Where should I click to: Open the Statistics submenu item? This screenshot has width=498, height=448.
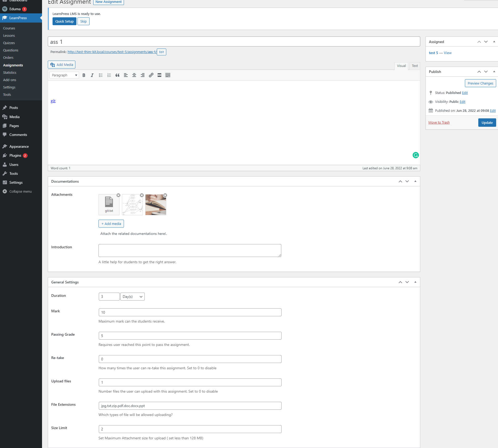click(x=10, y=72)
